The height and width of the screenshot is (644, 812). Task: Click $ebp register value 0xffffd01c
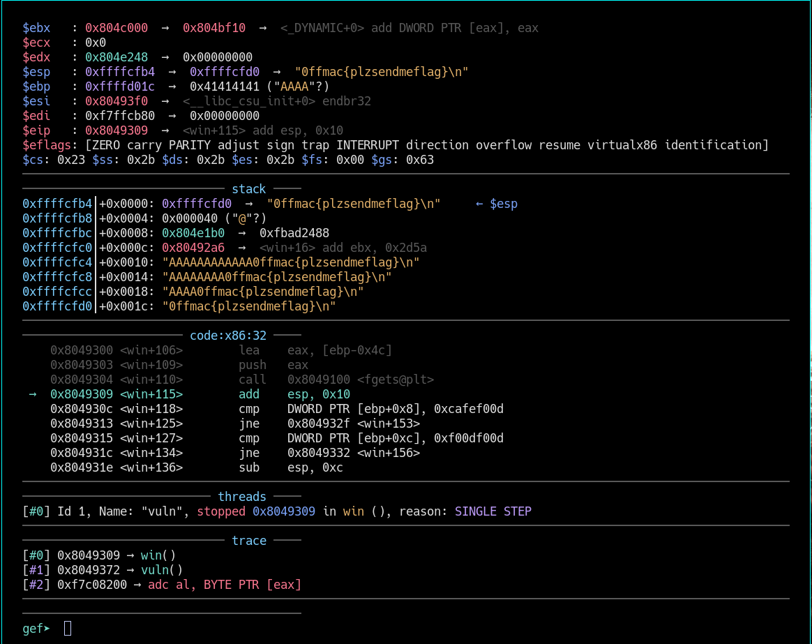[120, 87]
